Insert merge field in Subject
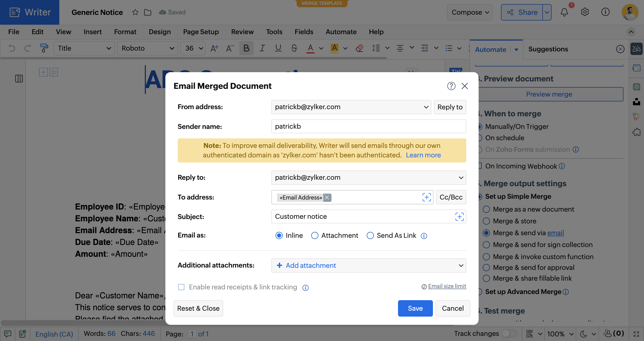The image size is (644, 341). [459, 217]
